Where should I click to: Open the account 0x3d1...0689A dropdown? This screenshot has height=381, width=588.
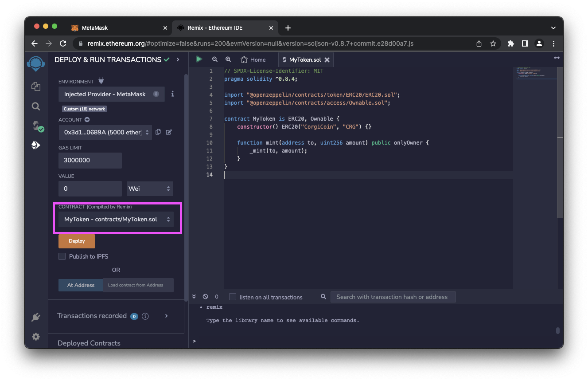pos(105,132)
